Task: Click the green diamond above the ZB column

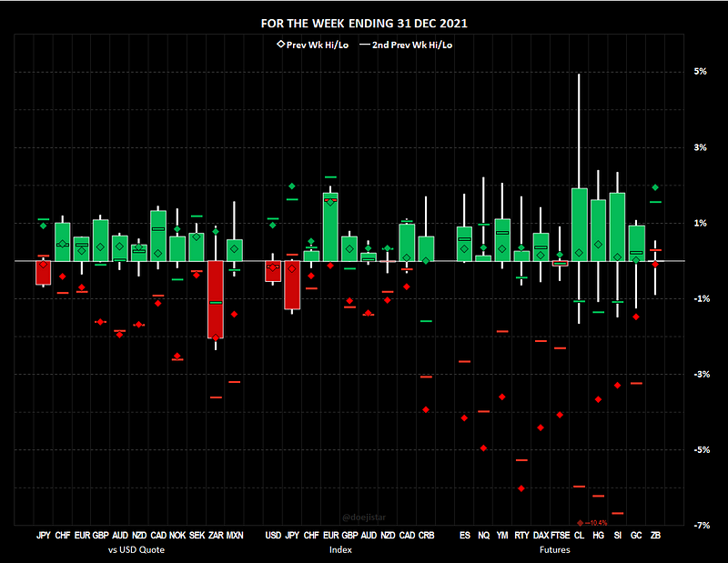Action: click(x=655, y=187)
